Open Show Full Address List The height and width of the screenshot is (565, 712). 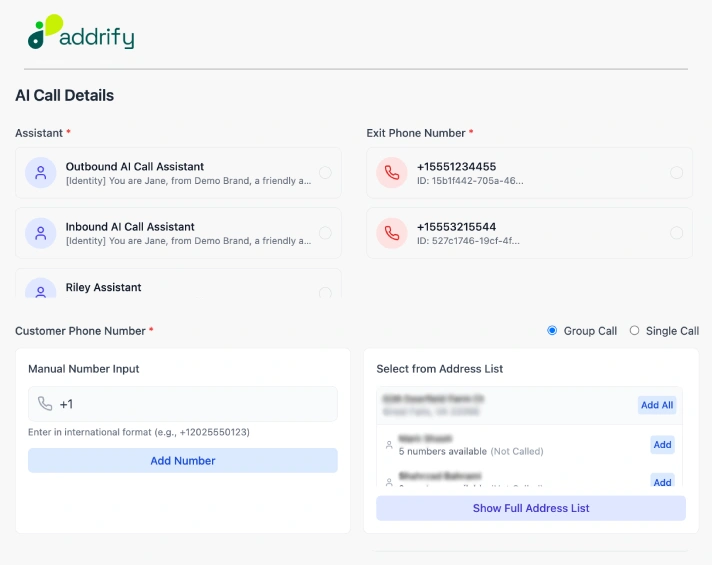[x=531, y=508]
